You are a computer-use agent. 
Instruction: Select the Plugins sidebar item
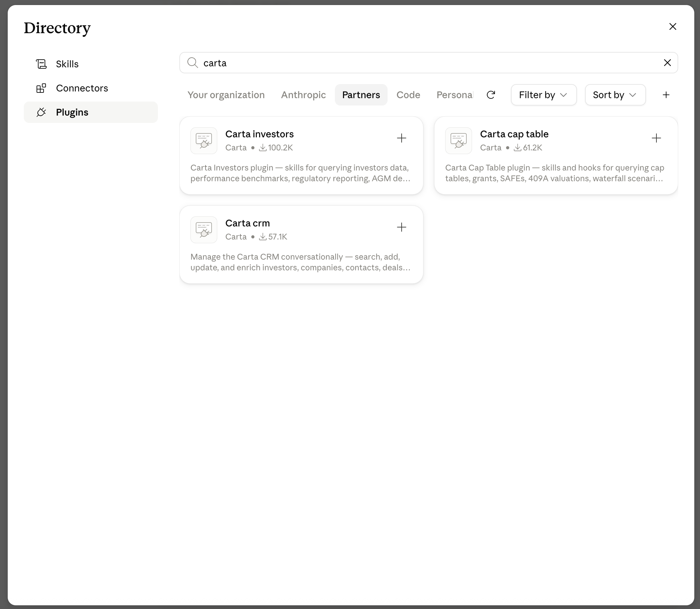[x=91, y=112]
